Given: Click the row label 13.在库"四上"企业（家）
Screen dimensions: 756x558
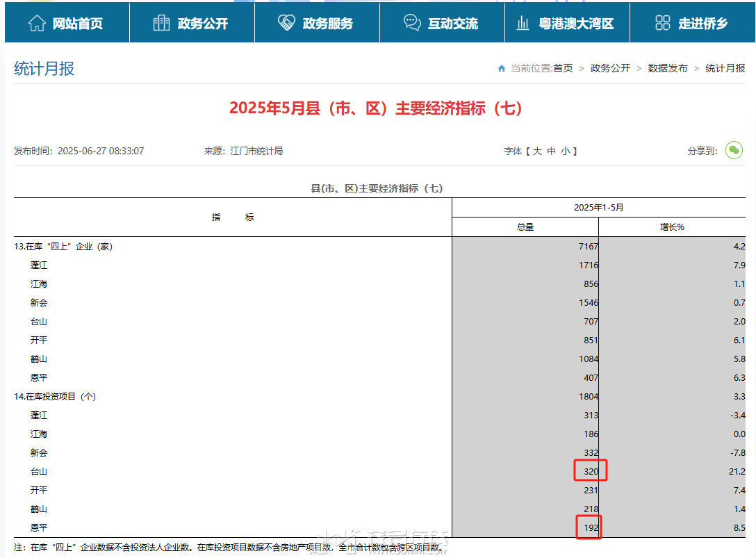Looking at the screenshot, I should pyautogui.click(x=63, y=247).
